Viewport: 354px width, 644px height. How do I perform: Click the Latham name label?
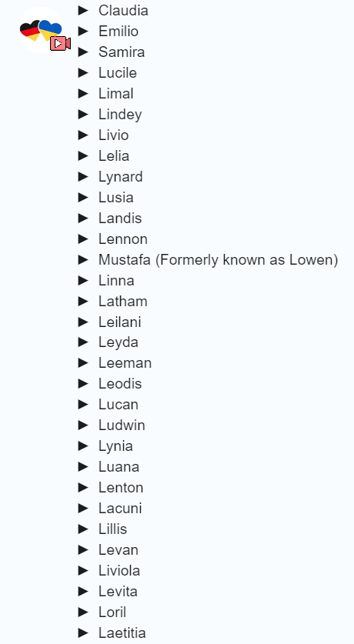click(123, 301)
